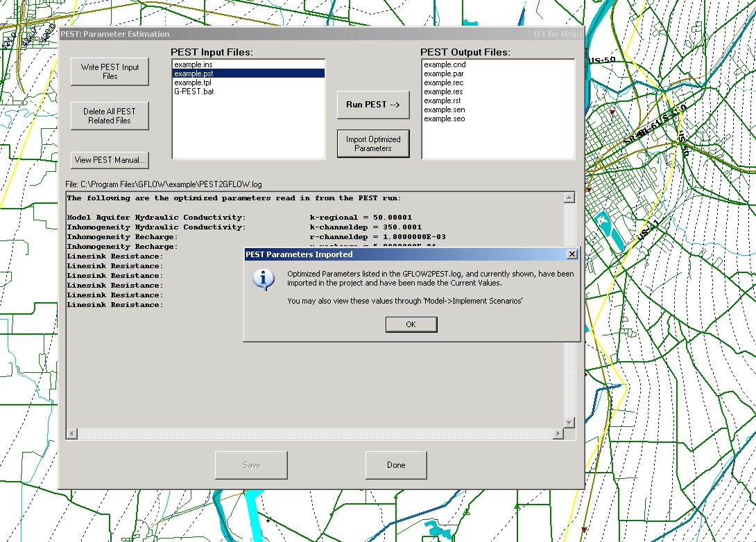Screen dimensions: 756x542
Task: Click the PEST: Parameter Estimation title bar
Action: pos(321,34)
